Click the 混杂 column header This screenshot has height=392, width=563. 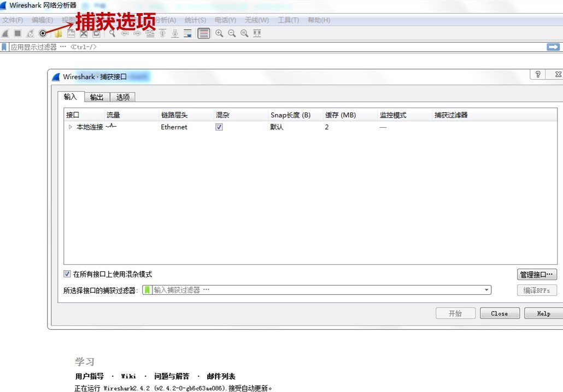pyautogui.click(x=240, y=115)
